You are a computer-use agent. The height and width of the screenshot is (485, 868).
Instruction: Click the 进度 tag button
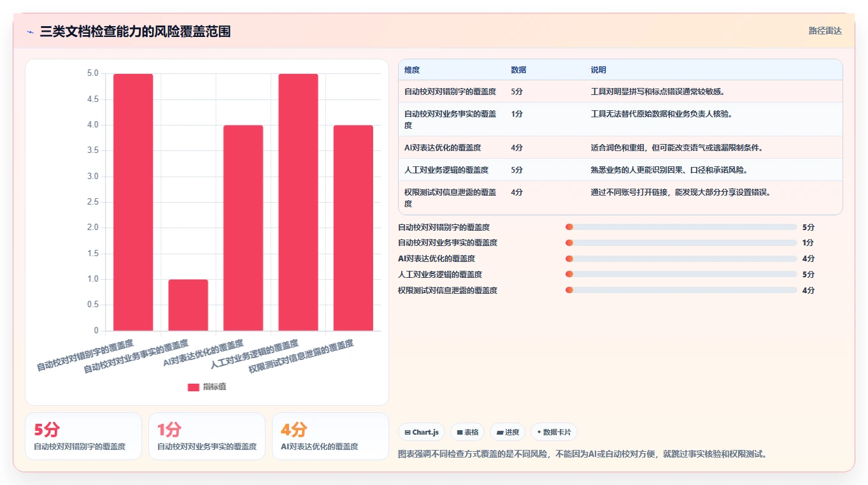pos(507,432)
